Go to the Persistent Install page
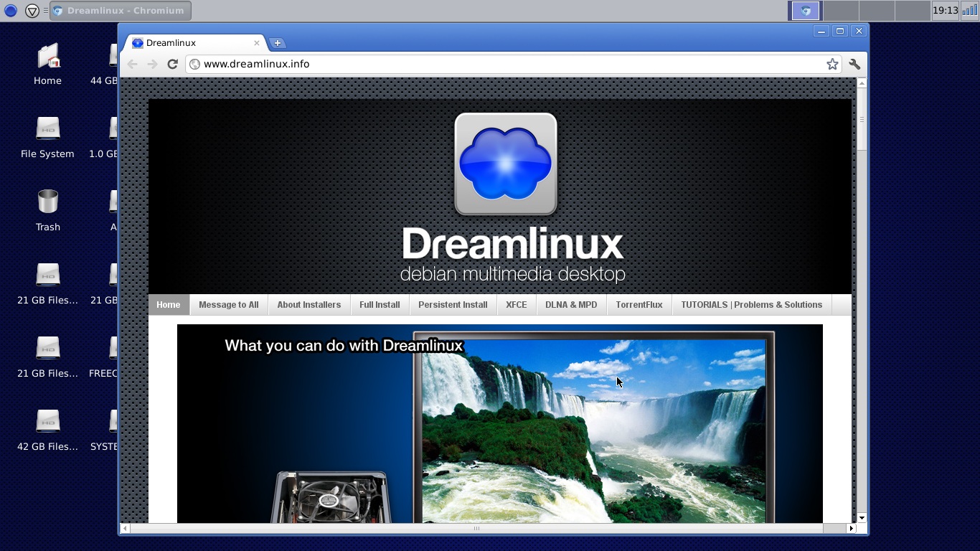The width and height of the screenshot is (980, 551). point(453,305)
